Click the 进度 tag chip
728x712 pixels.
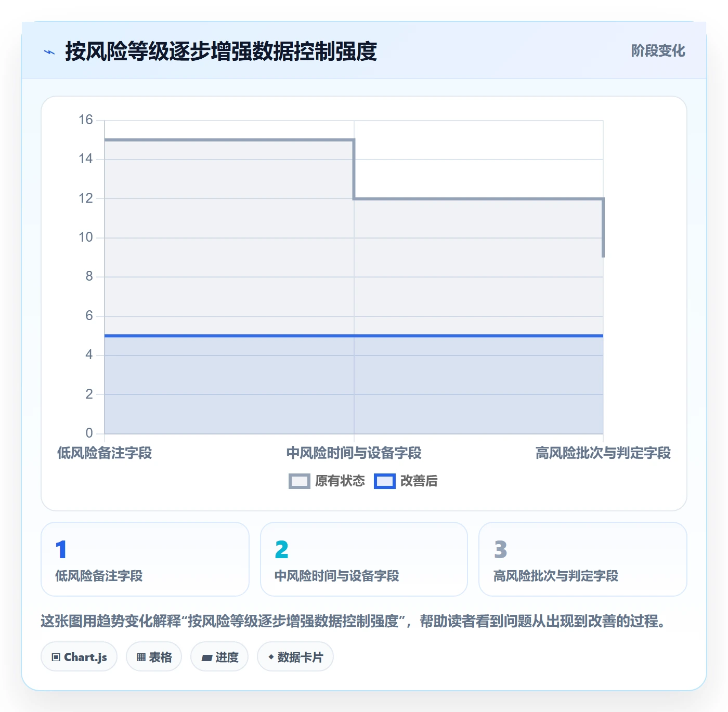coord(219,657)
